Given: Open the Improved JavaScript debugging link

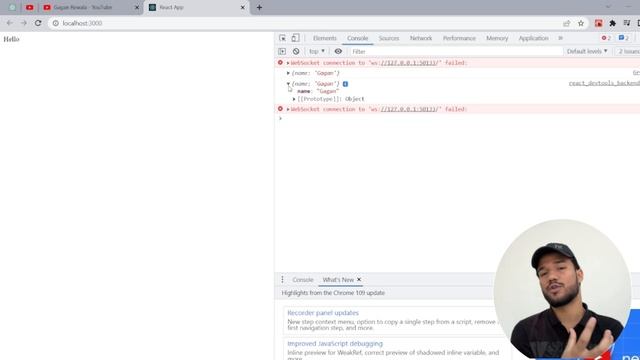Looking at the screenshot, I should point(335,344).
